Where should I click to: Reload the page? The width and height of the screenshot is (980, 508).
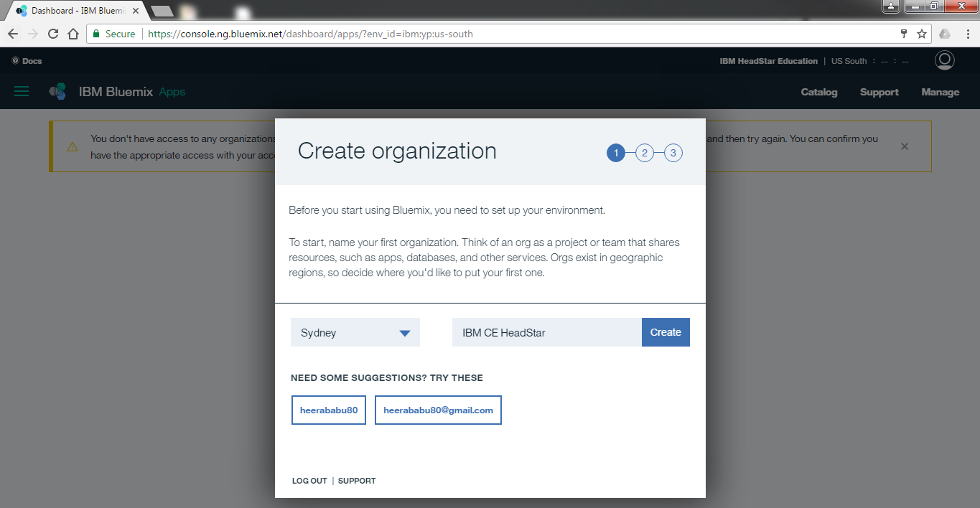[53, 34]
